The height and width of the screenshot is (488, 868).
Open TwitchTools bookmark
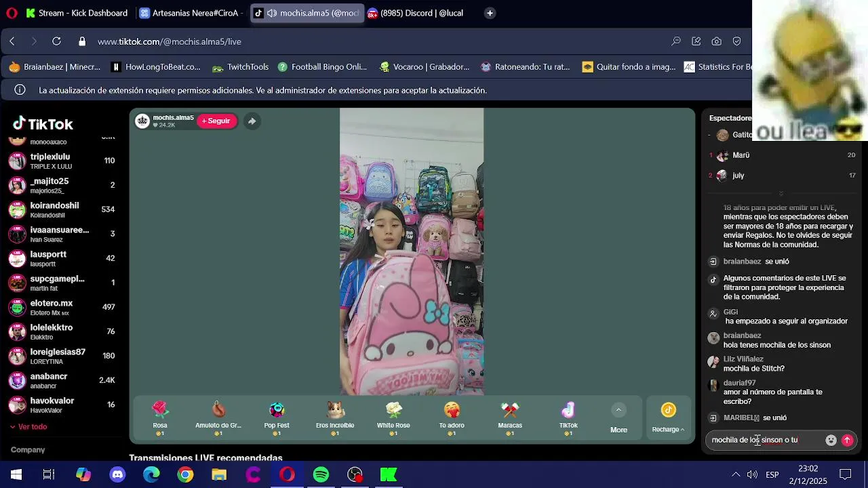pos(241,66)
